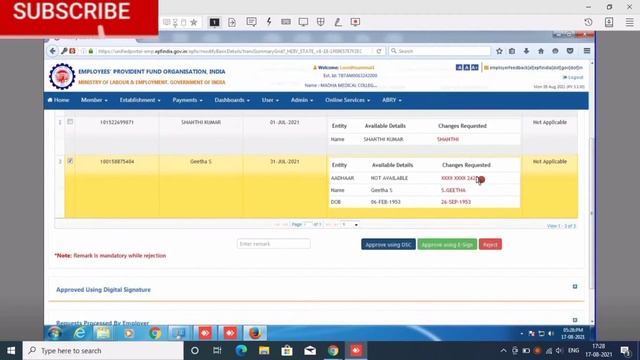
Task: Open the employer feedback email link
Action: pos(533,67)
